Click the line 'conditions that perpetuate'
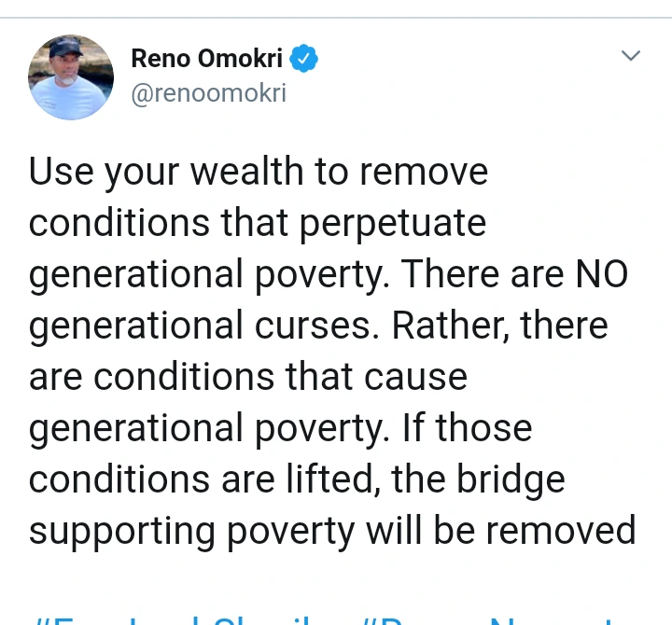 (258, 224)
